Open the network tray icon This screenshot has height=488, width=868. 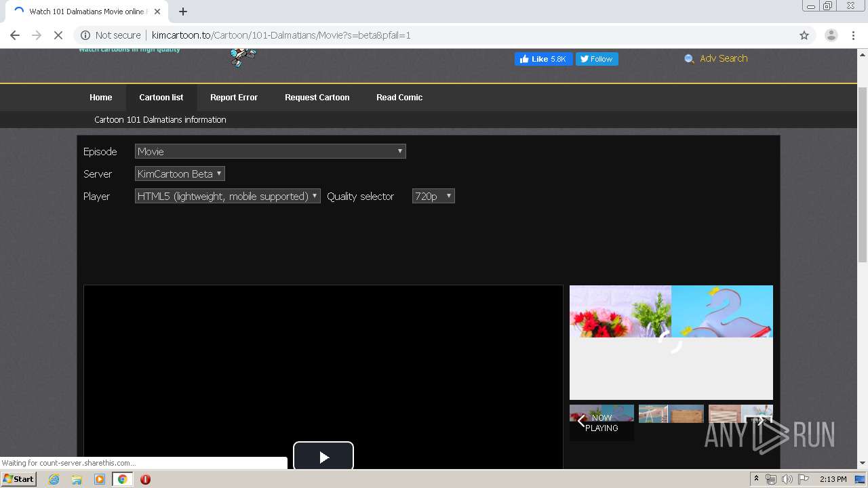coord(771,479)
